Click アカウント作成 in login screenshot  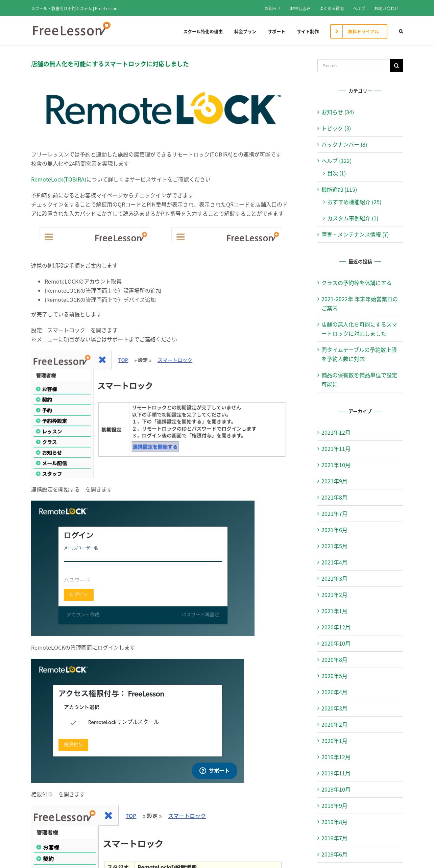tap(83, 614)
